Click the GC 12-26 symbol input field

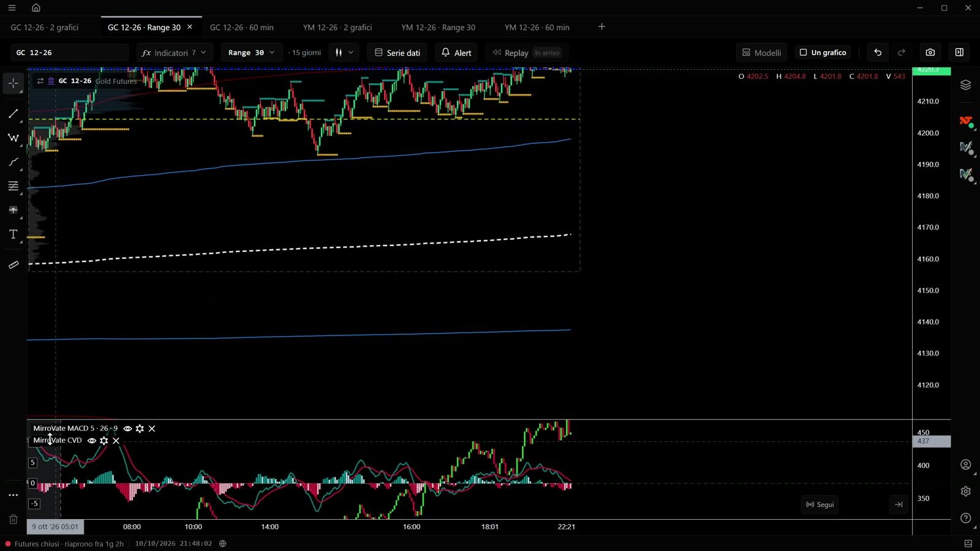point(70,53)
